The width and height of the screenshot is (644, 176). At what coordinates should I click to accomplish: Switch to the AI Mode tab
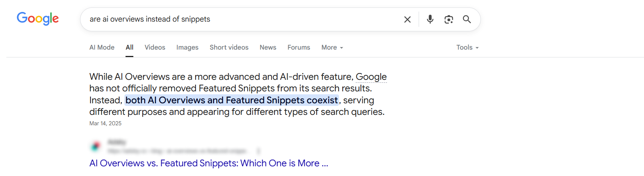click(102, 47)
